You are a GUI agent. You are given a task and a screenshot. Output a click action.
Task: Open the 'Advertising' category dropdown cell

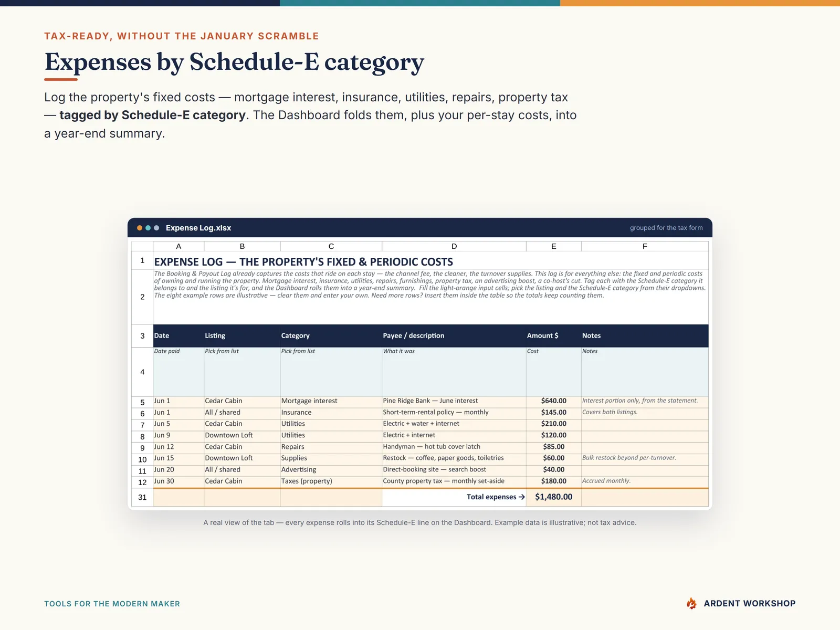(x=331, y=470)
